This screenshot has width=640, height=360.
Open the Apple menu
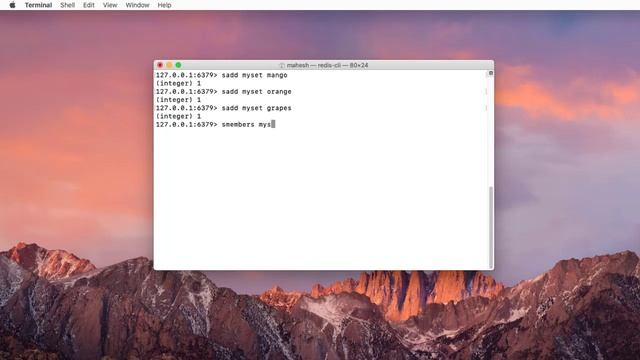[x=12, y=5]
